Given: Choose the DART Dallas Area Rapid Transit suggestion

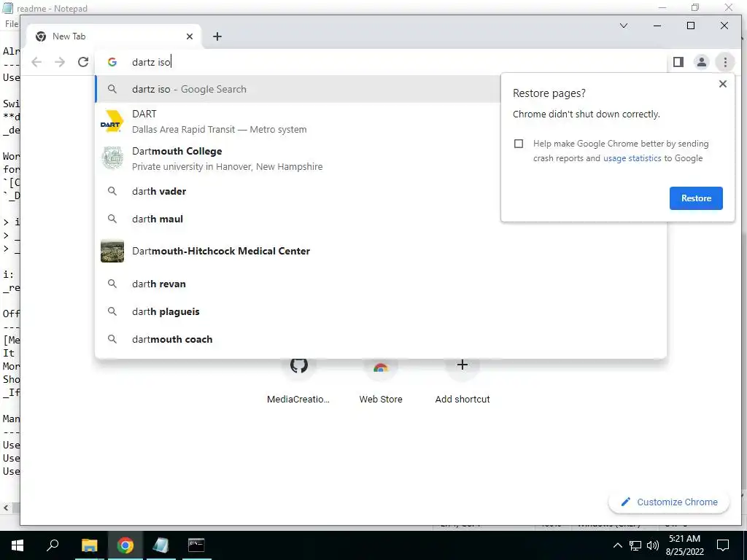Looking at the screenshot, I should (298, 122).
